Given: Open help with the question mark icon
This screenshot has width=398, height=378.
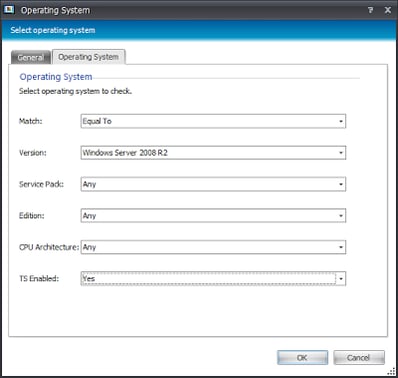Looking at the screenshot, I should click(370, 10).
